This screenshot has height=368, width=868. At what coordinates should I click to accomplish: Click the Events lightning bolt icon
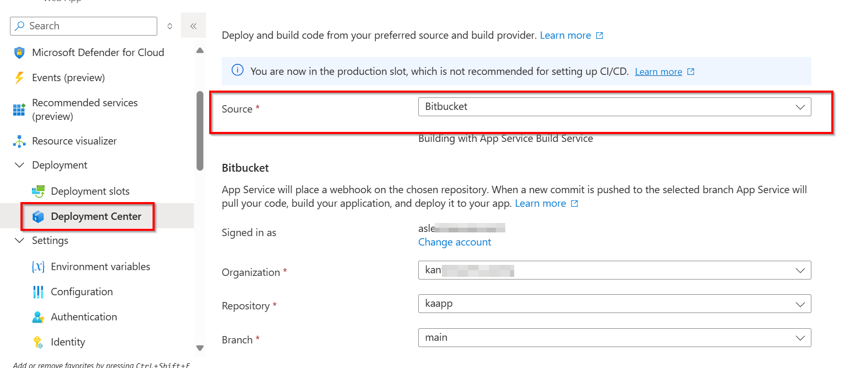19,77
